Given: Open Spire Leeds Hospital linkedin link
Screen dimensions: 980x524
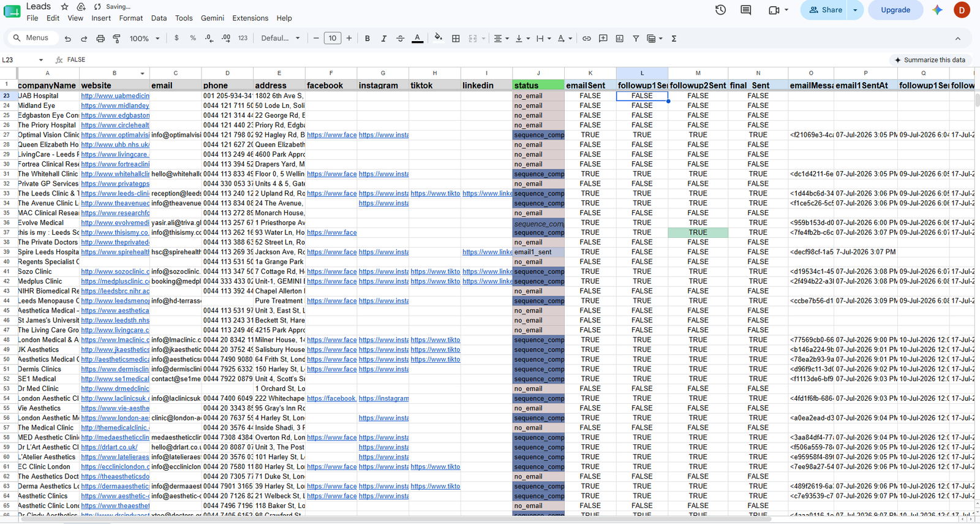Looking at the screenshot, I should (487, 253).
